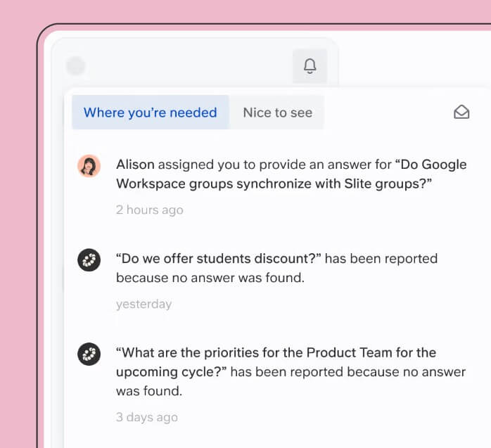Click the "2 hours ago" timestamp
This screenshot has height=448, width=491.
(149, 210)
